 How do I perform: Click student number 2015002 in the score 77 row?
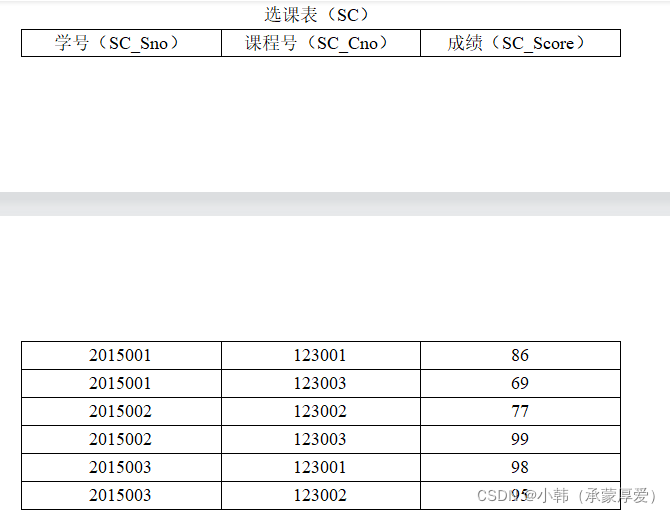point(120,411)
